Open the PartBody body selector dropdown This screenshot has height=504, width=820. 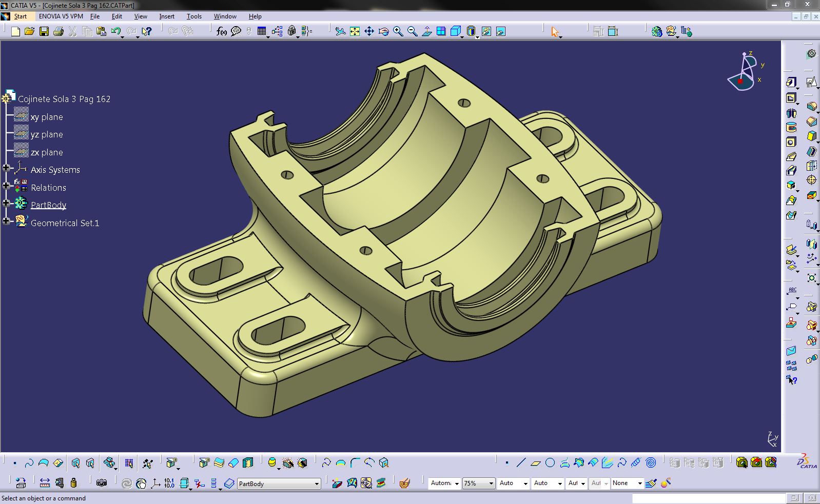317,483
